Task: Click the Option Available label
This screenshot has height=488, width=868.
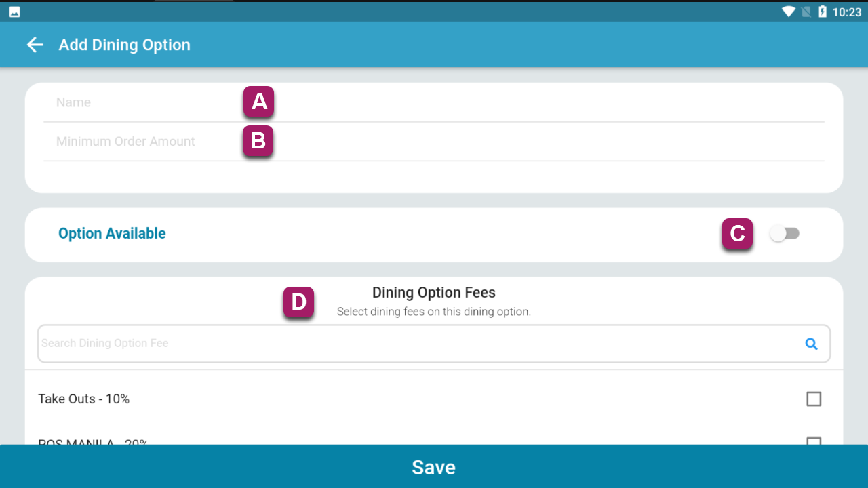Action: click(x=112, y=233)
